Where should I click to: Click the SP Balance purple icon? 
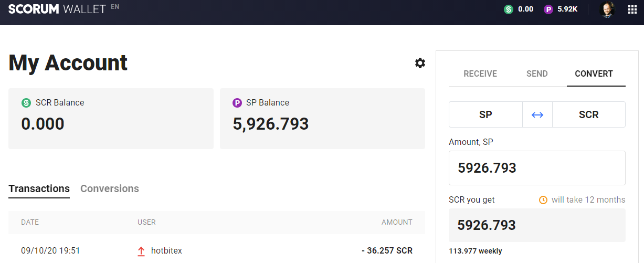point(237,103)
